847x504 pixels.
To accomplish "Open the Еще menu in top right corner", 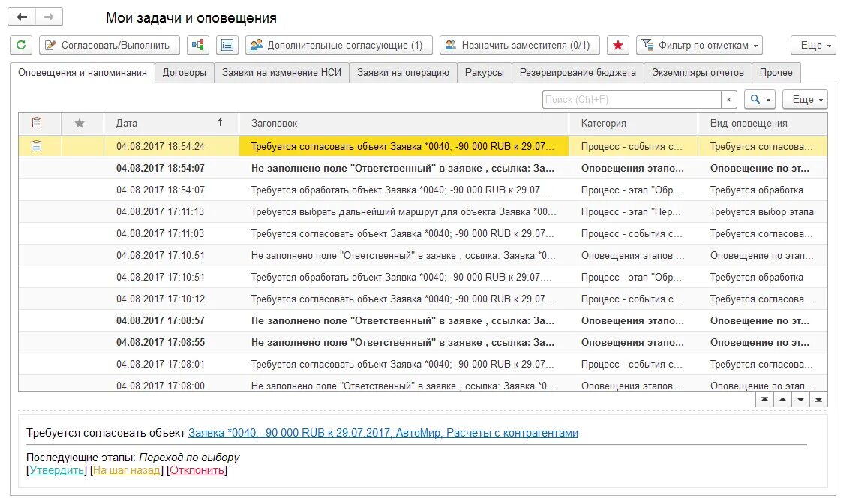I will [x=813, y=46].
